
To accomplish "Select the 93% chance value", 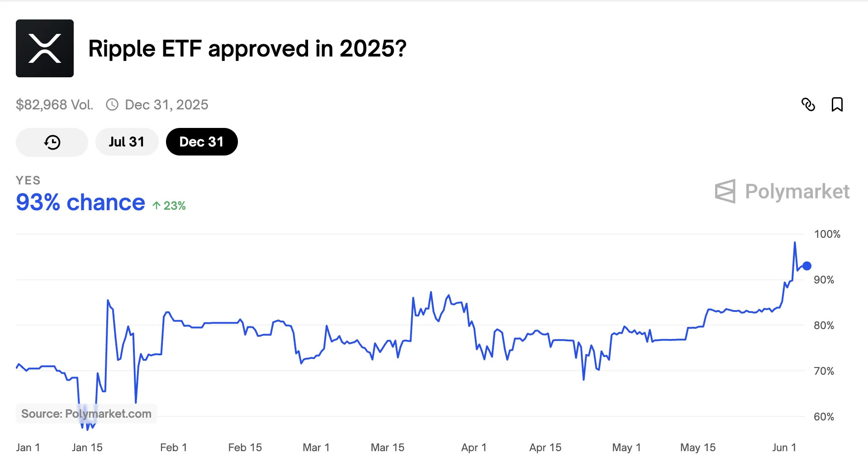I will pos(80,203).
